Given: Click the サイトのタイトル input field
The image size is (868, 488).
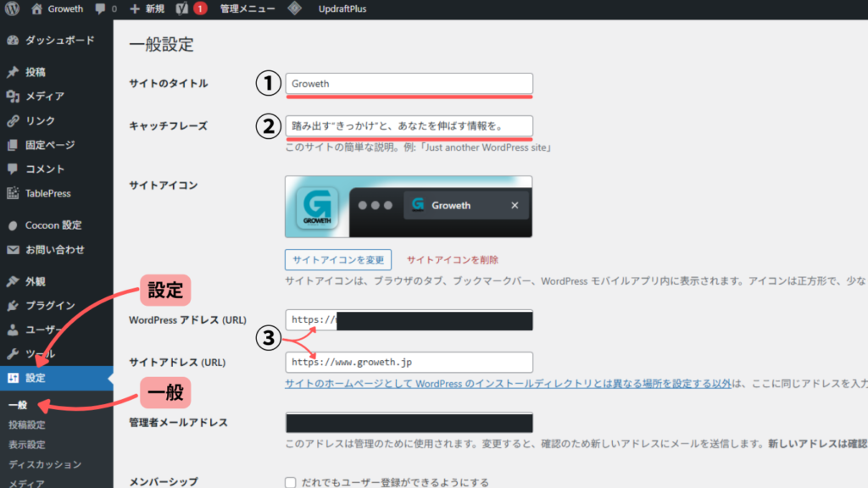Looking at the screenshot, I should point(409,84).
